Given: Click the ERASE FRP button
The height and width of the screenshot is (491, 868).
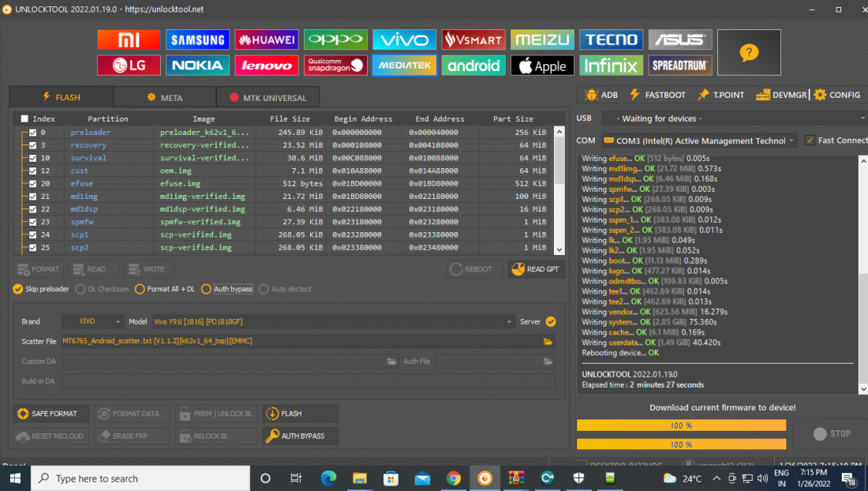Looking at the screenshot, I should point(132,437).
